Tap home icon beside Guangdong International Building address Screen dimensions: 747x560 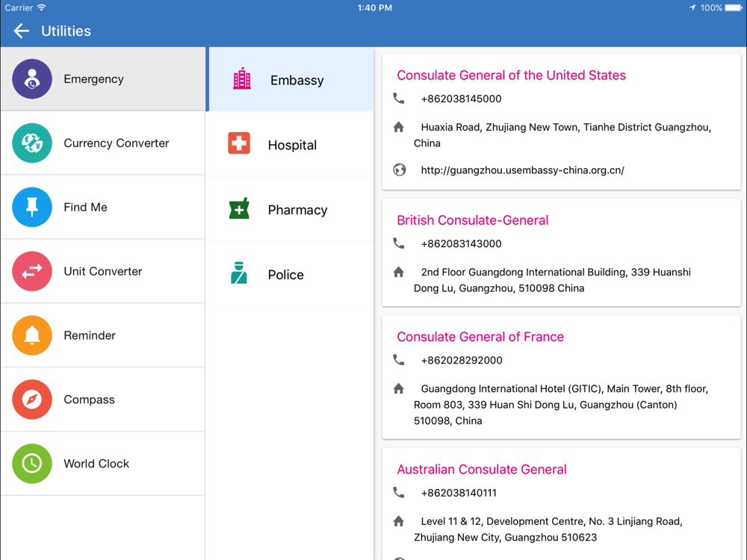point(399,272)
